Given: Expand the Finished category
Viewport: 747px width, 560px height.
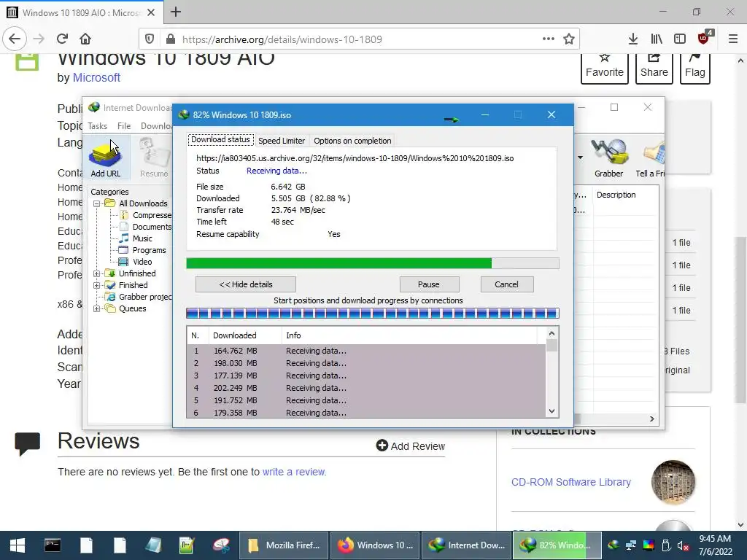Looking at the screenshot, I should point(97,285).
